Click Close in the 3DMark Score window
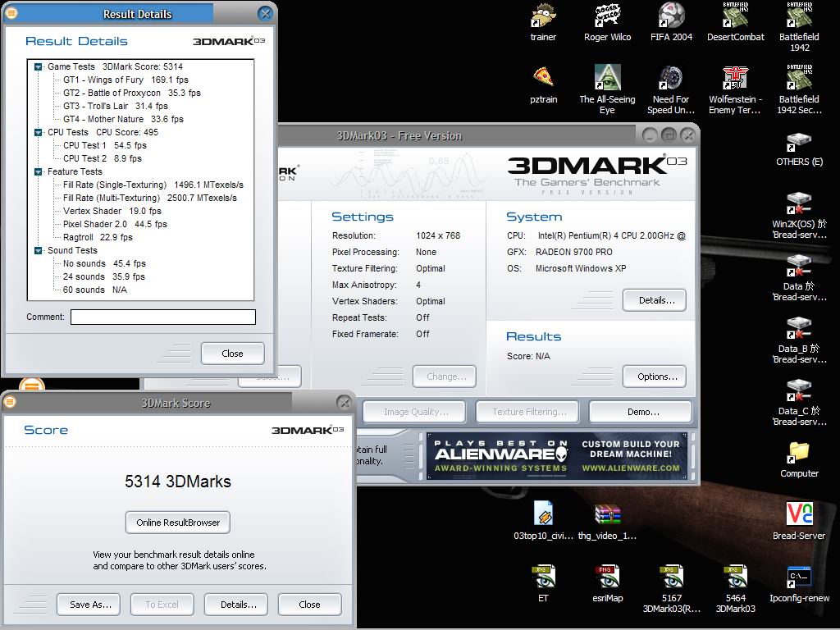Image resolution: width=840 pixels, height=630 pixels. pos(309,605)
